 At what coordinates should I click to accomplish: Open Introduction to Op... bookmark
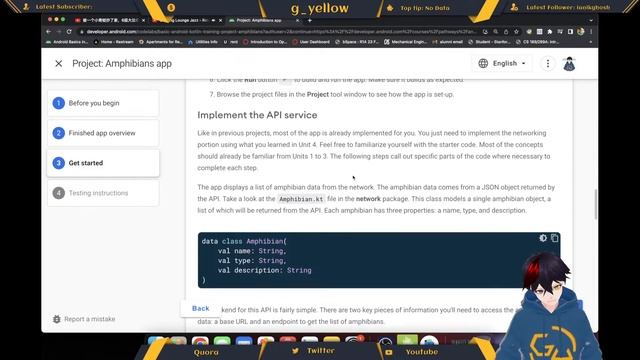[x=265, y=42]
